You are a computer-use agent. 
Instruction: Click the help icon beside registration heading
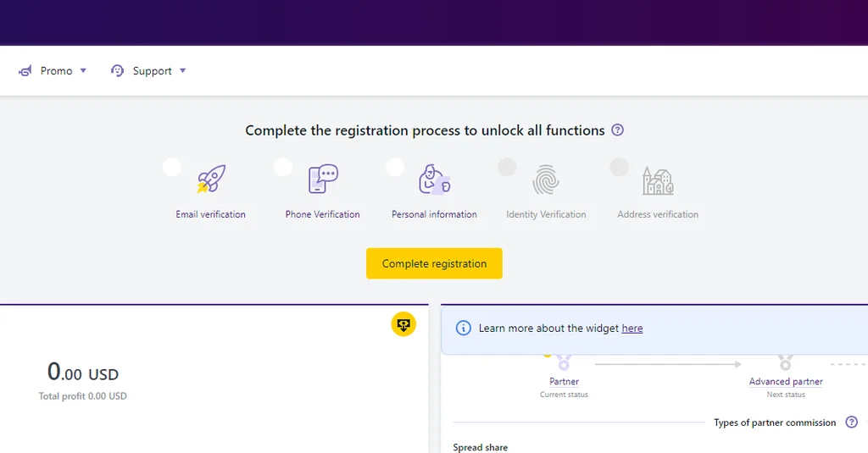(618, 130)
